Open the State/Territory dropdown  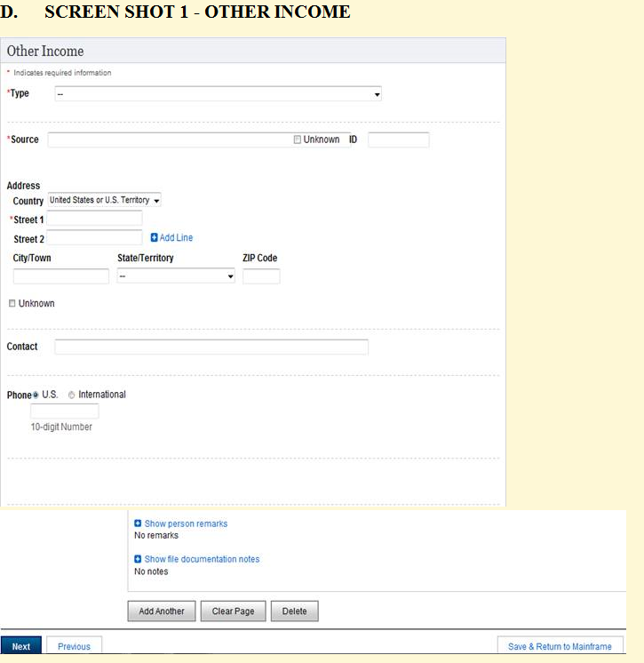[176, 276]
